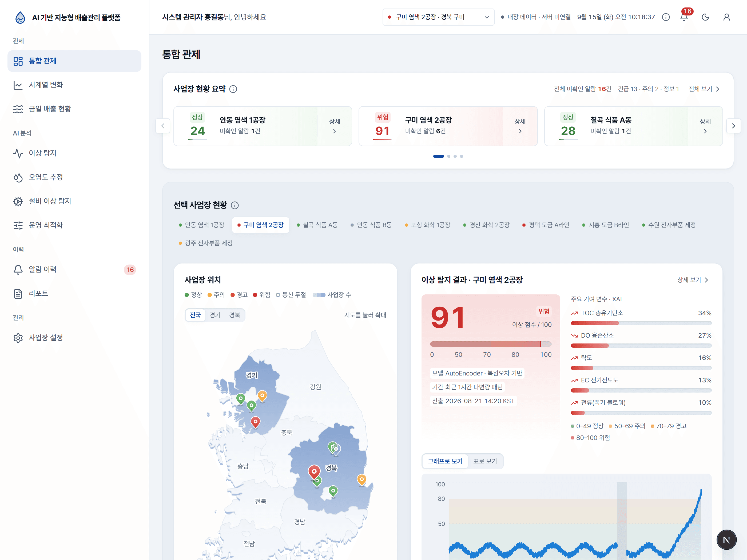The width and height of the screenshot is (747, 560).
Task: Click 전체 보기 for alarms
Action: (x=704, y=89)
